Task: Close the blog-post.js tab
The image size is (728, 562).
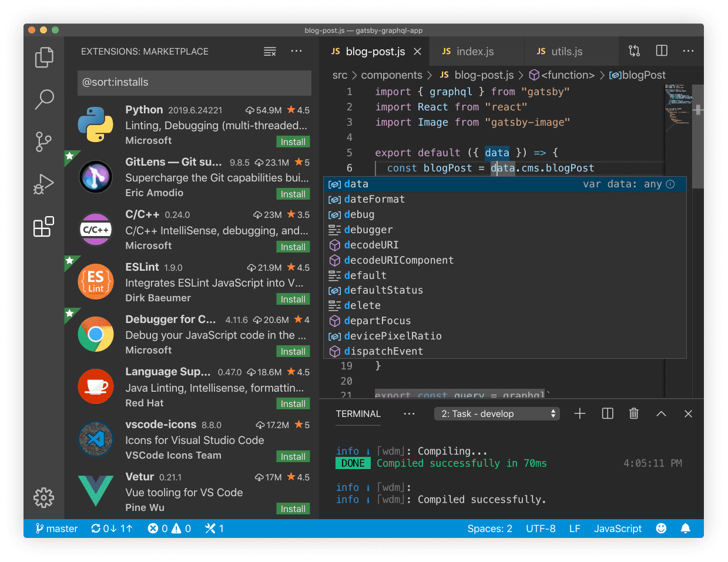Action: click(x=417, y=52)
